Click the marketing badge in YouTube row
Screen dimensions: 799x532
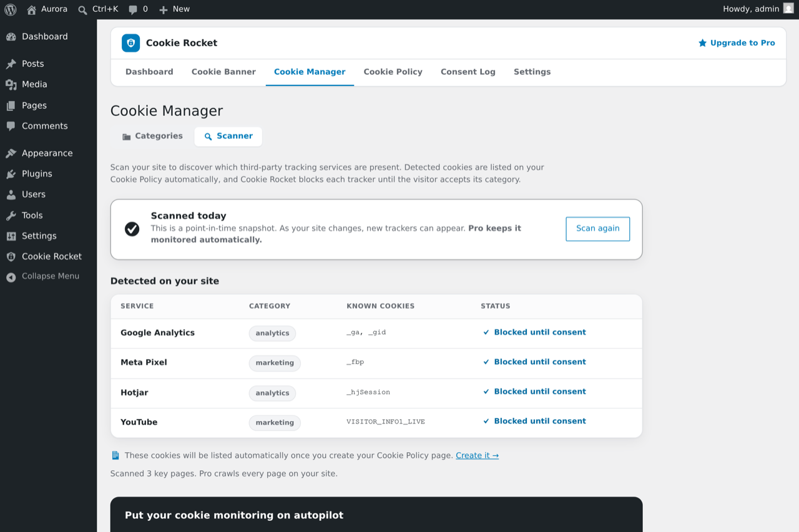(x=275, y=423)
